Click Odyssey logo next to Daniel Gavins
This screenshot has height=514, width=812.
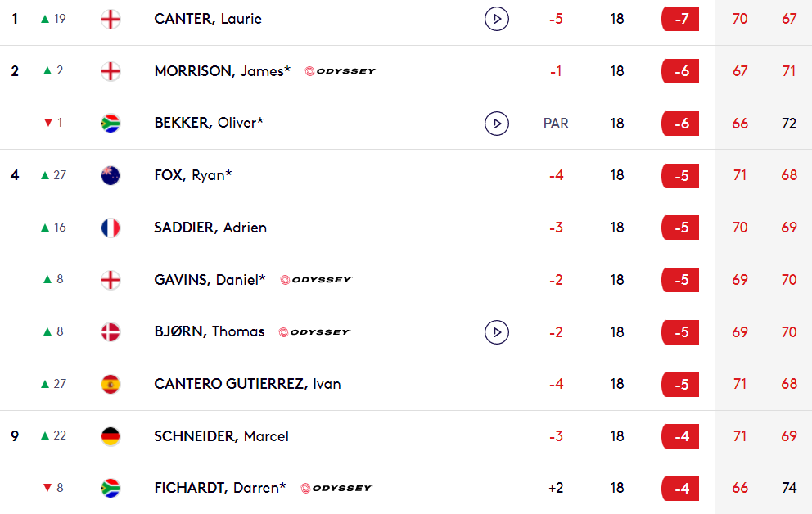316,280
